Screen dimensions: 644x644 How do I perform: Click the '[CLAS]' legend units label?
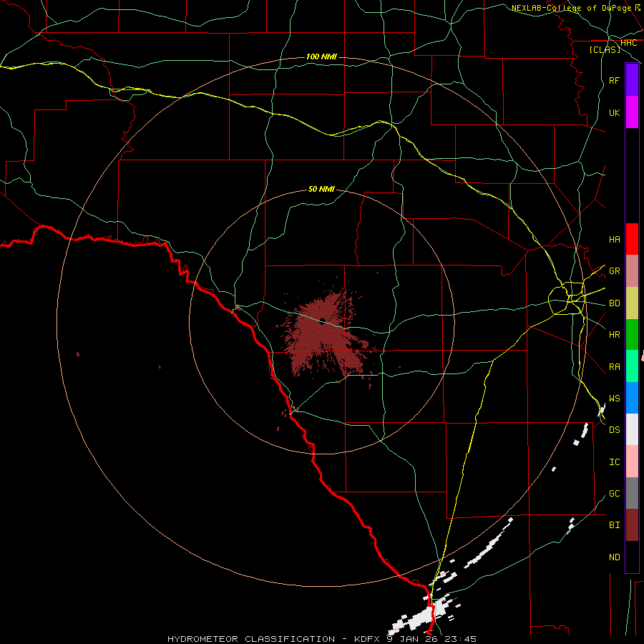coord(605,49)
